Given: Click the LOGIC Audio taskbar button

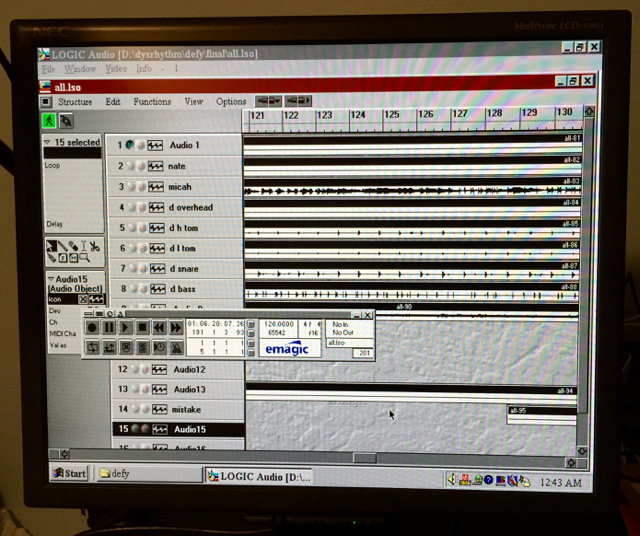Looking at the screenshot, I should (259, 476).
